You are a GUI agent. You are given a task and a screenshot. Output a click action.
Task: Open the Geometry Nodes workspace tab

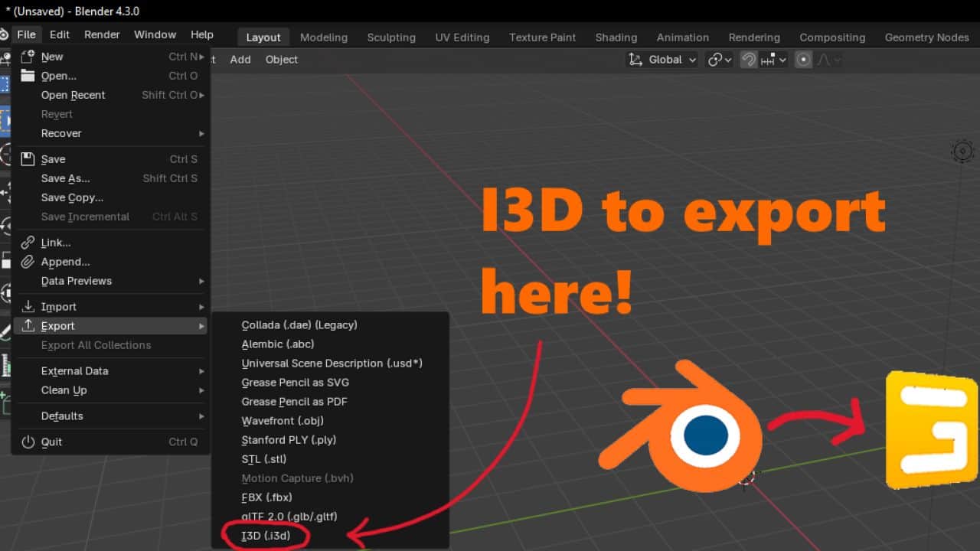tap(928, 37)
